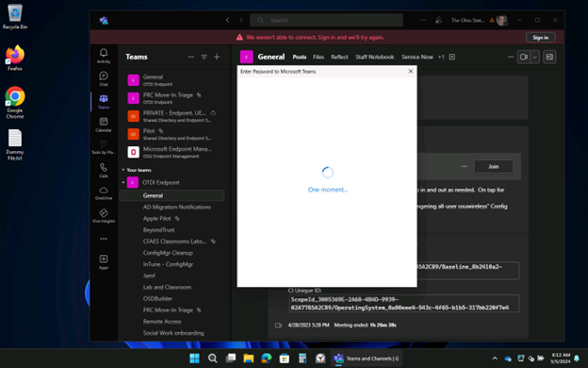Click the Sign in button in banner
The height and width of the screenshot is (368, 588).
[x=540, y=37]
